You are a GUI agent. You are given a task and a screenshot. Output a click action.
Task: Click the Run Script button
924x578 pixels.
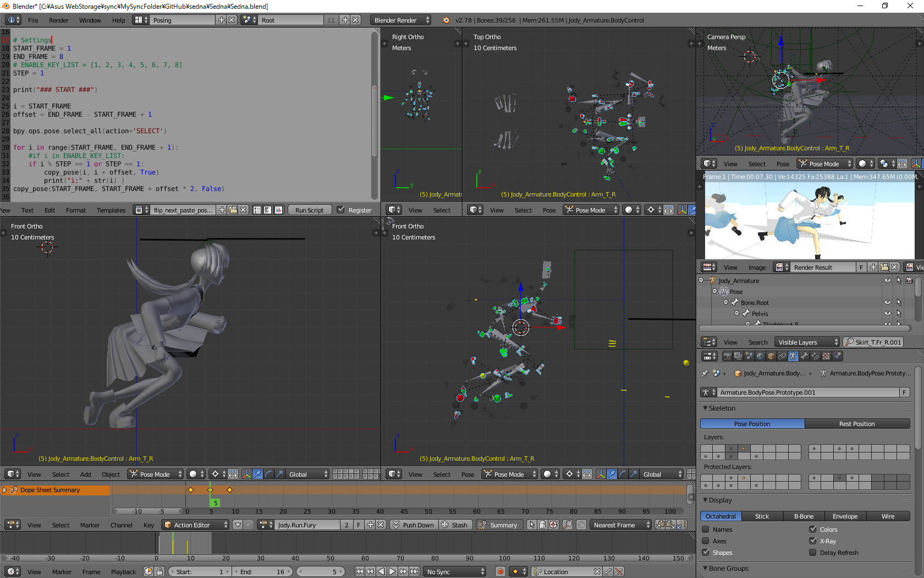point(310,210)
